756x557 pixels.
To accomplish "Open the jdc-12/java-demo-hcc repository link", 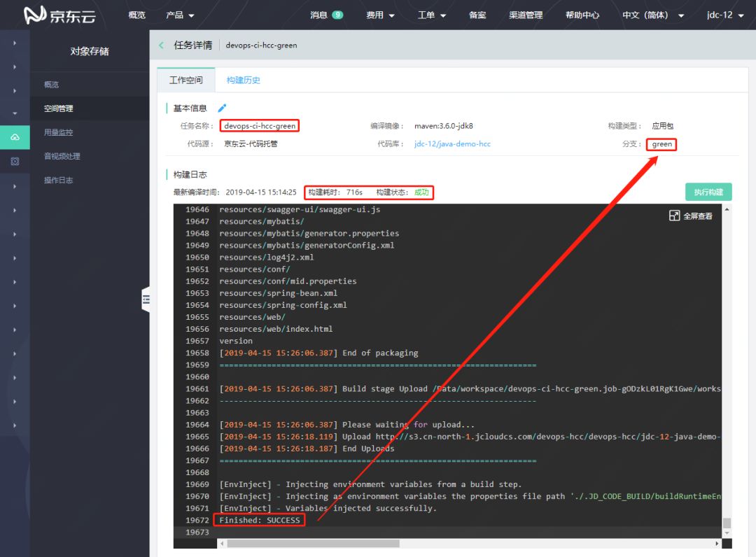I will coord(452,143).
